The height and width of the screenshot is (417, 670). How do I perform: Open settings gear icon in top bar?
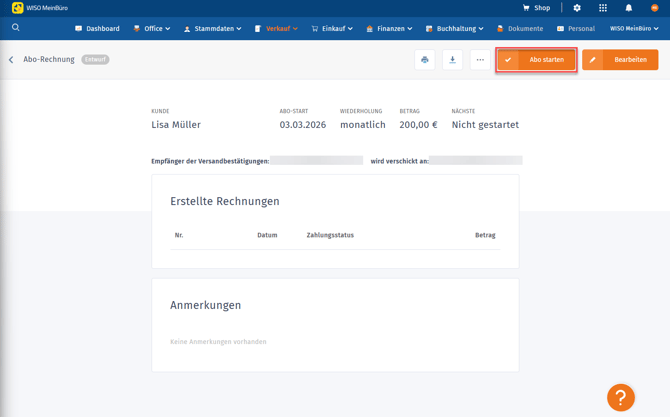(577, 8)
